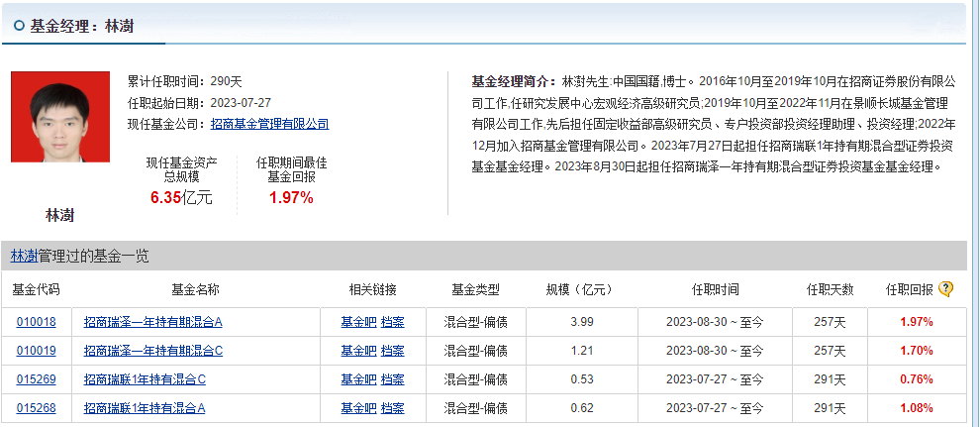Click the name 林澍 below the photo
Screen dimensions: 980x427
60,216
